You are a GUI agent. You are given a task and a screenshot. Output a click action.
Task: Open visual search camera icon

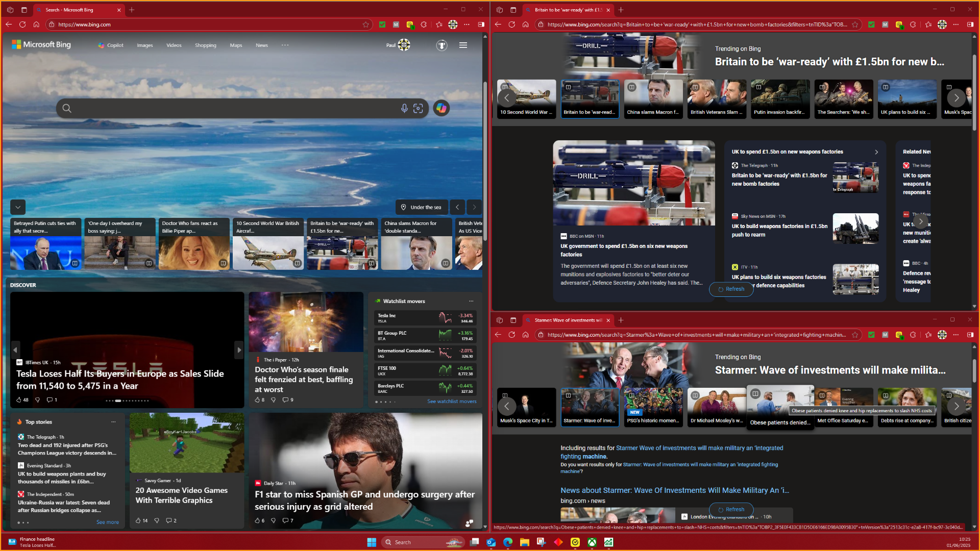tap(418, 108)
